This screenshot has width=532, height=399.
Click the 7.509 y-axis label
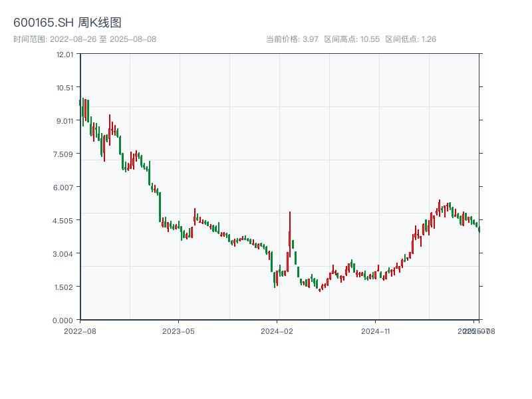point(65,154)
